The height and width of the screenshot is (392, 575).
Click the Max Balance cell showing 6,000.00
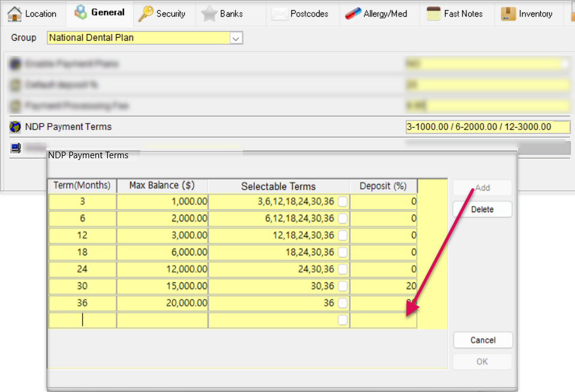coord(162,252)
